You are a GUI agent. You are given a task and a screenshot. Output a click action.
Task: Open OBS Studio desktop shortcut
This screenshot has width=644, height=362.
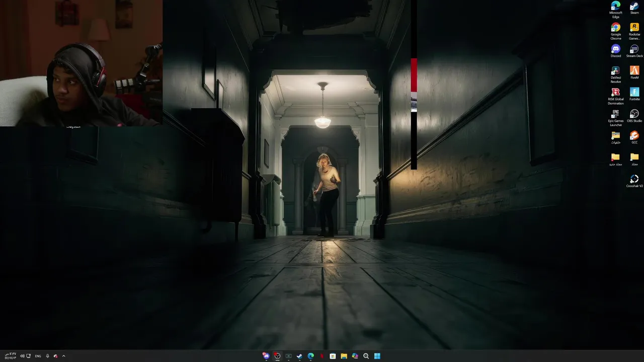(634, 116)
